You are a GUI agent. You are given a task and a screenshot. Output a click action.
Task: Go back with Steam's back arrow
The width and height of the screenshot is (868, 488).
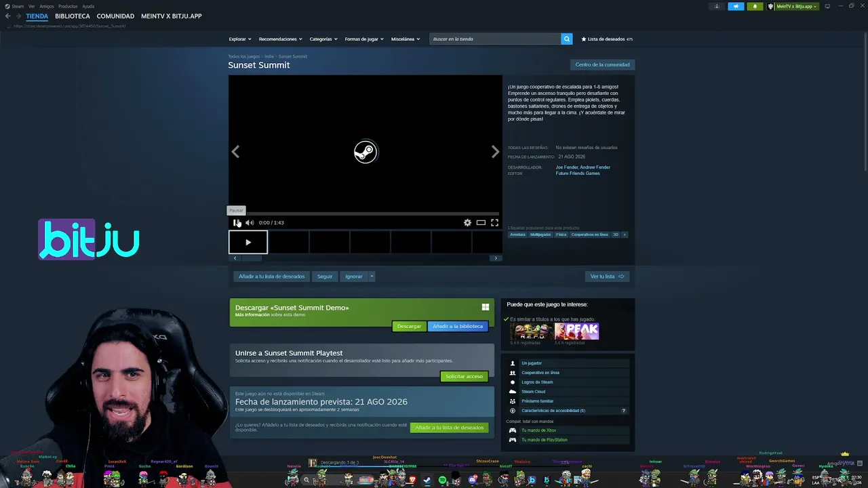[x=8, y=16]
